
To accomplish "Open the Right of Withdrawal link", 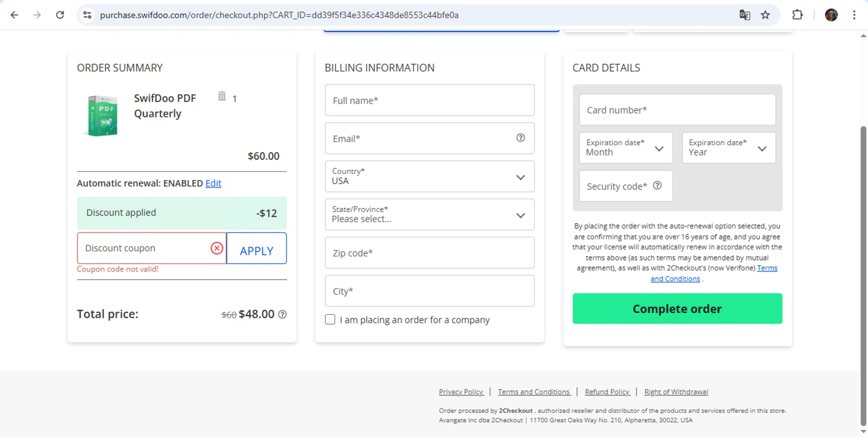I will (676, 392).
